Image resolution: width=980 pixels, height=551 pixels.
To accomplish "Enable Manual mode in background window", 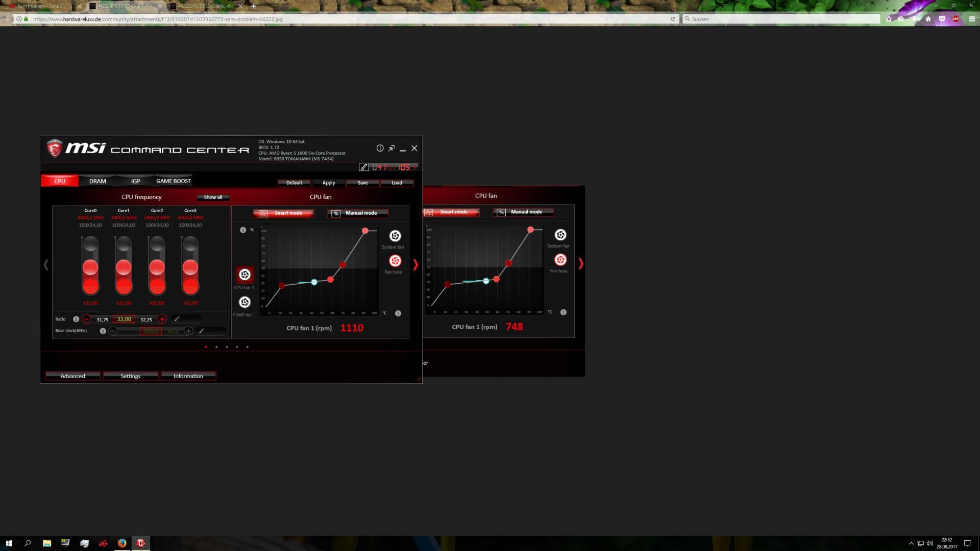I will pos(523,212).
